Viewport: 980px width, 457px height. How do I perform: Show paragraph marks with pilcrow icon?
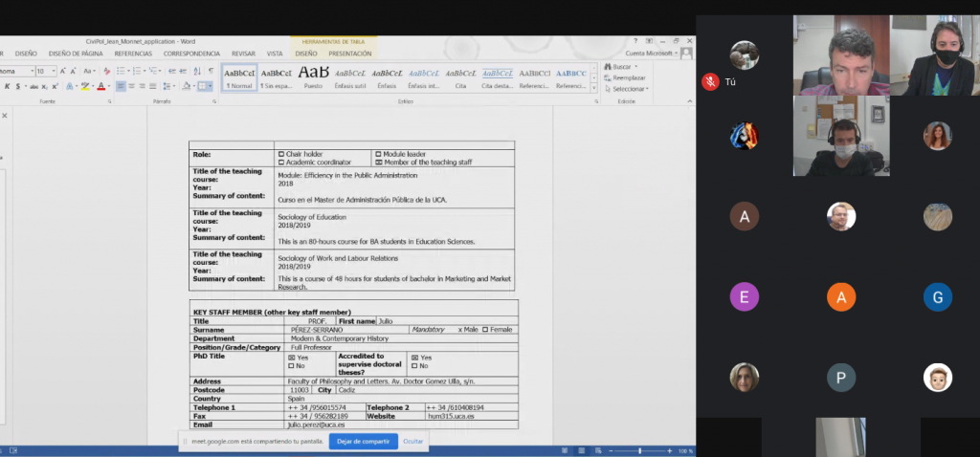tap(211, 71)
